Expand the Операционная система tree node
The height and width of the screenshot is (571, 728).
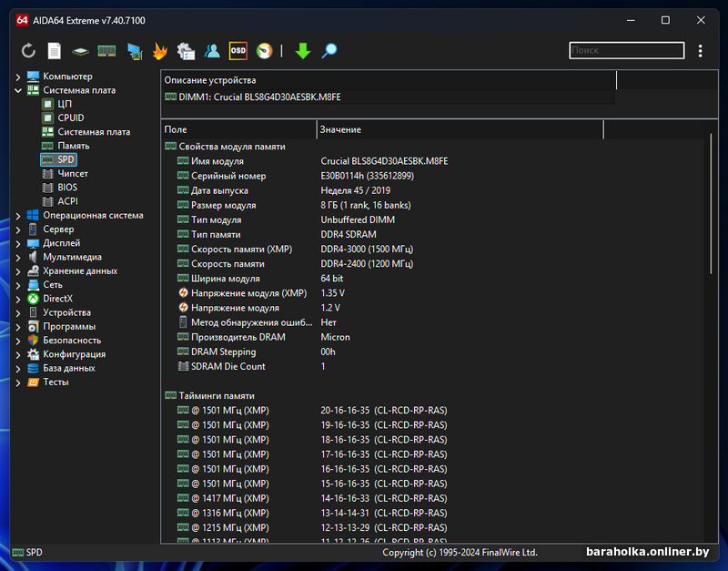coord(18,216)
